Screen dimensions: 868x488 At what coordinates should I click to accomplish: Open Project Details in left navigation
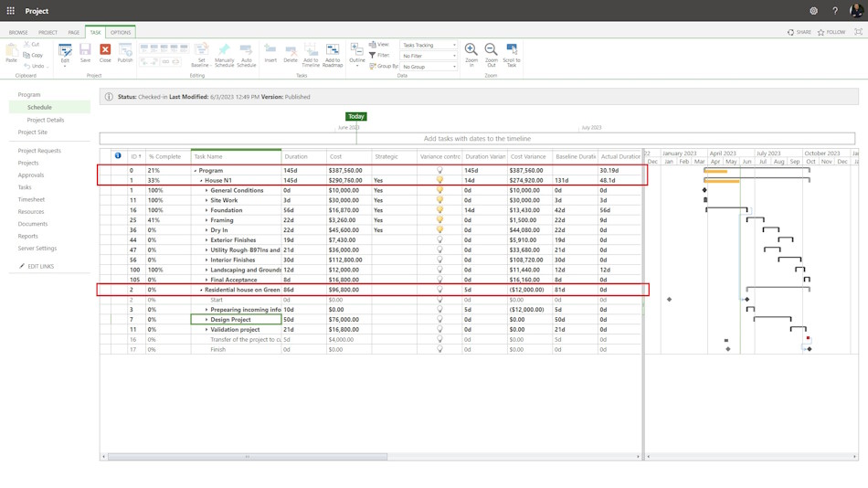(x=46, y=120)
